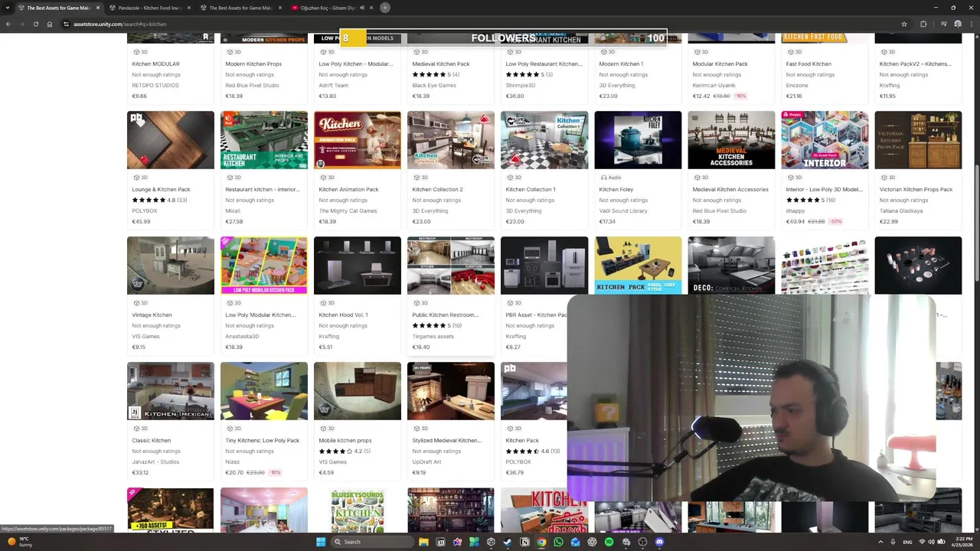Open Spotify from the taskbar
The height and width of the screenshot is (551, 980).
coord(609,542)
